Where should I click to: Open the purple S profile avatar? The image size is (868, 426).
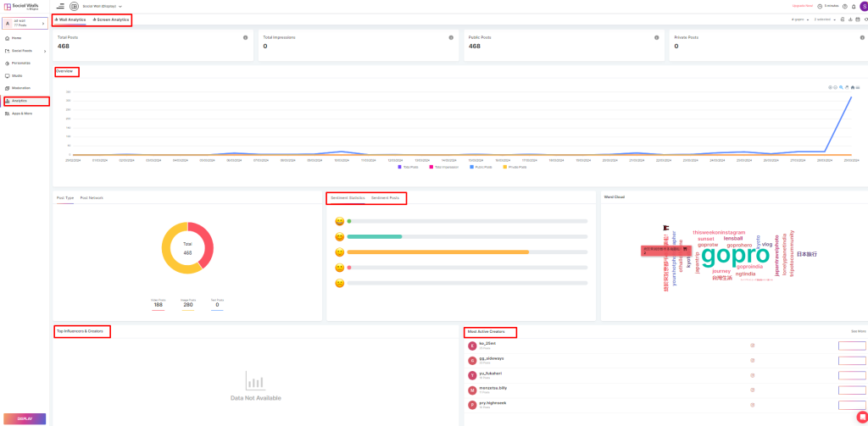pyautogui.click(x=864, y=6)
